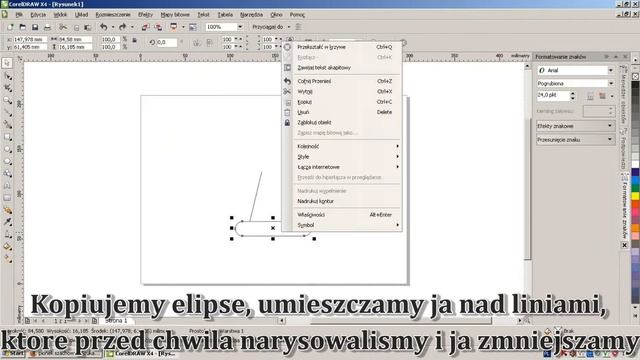Open the Edycja menu

(x=38, y=15)
